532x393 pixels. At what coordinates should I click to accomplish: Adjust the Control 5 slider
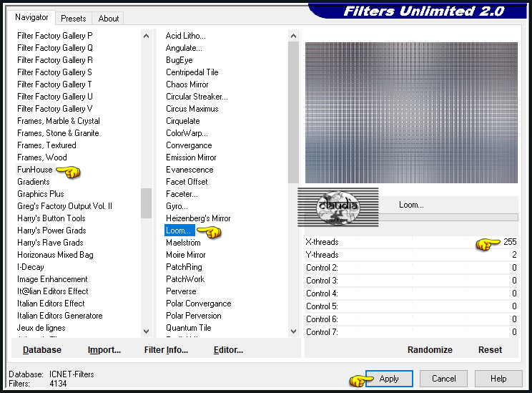click(x=411, y=306)
